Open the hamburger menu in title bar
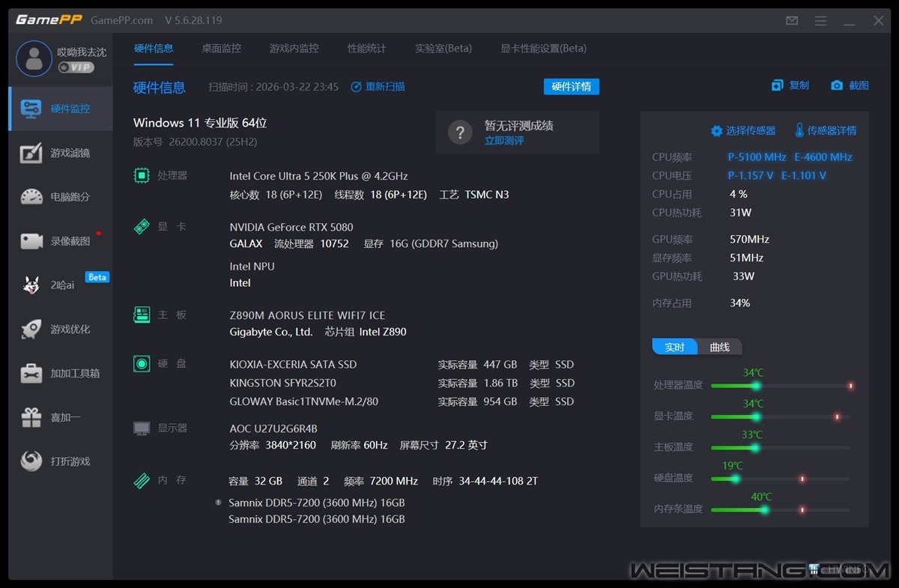This screenshot has height=588, width=899. pos(821,21)
